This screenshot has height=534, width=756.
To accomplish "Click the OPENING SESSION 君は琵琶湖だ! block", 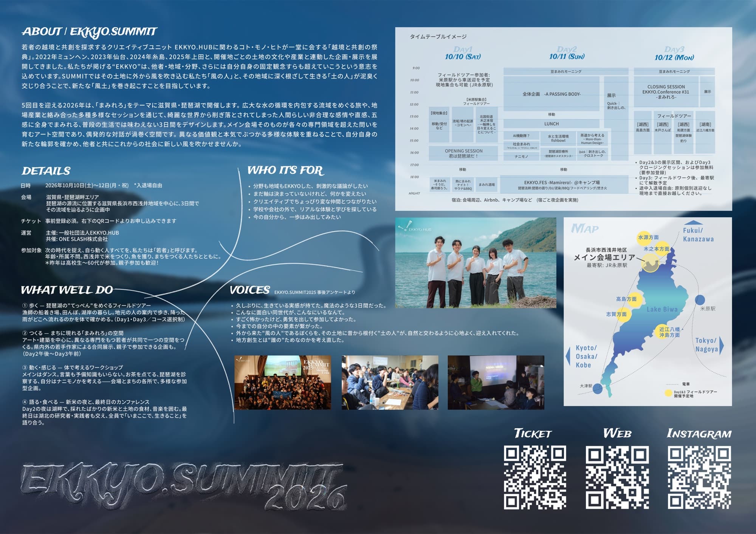I will click(x=463, y=153).
